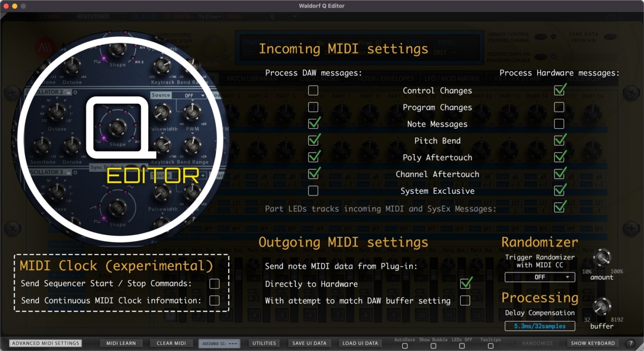
Task: Uncheck the Directly to Hardware option
Action: (465, 284)
